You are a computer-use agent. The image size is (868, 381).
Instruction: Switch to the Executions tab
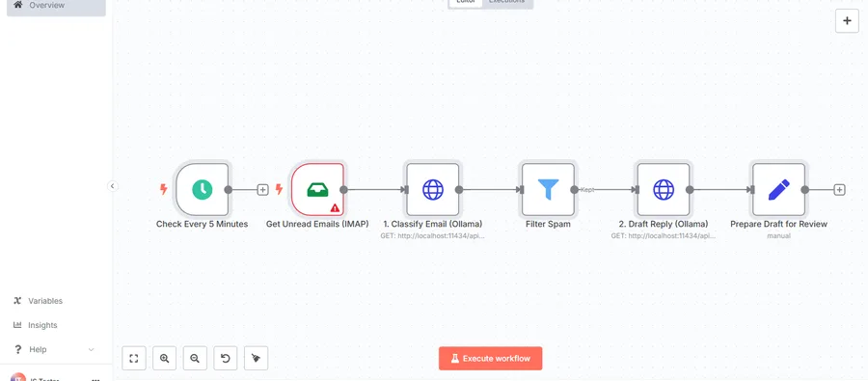(x=507, y=3)
